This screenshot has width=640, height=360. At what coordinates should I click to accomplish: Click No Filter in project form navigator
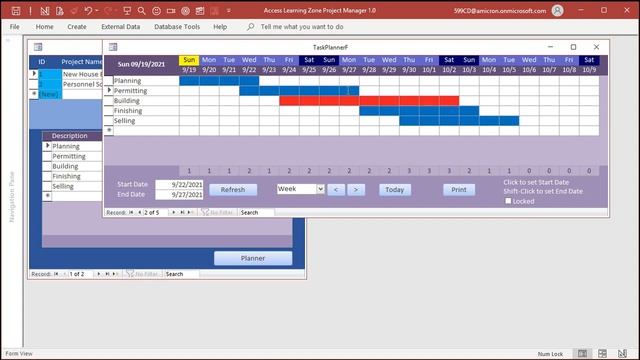pos(143,274)
